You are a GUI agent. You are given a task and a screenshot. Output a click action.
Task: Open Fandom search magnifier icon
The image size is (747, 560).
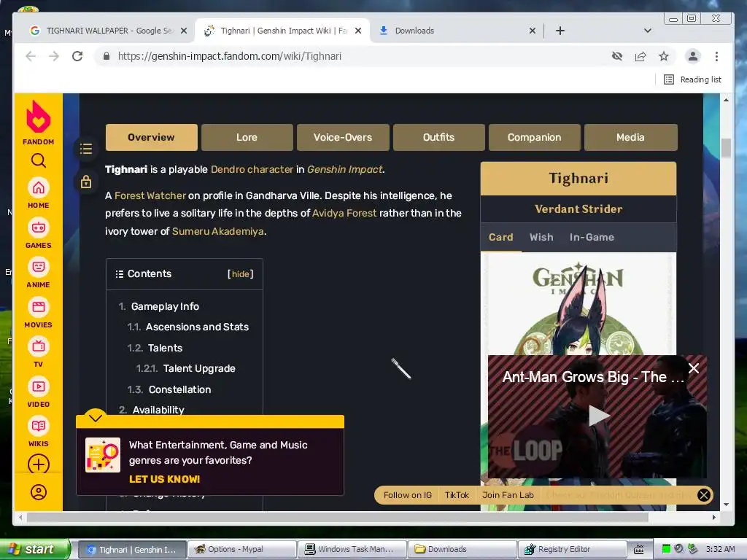coord(39,161)
